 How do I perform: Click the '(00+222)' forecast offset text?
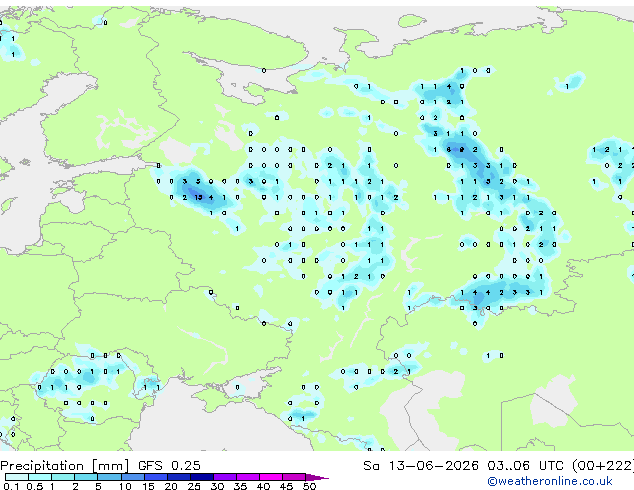(603, 466)
